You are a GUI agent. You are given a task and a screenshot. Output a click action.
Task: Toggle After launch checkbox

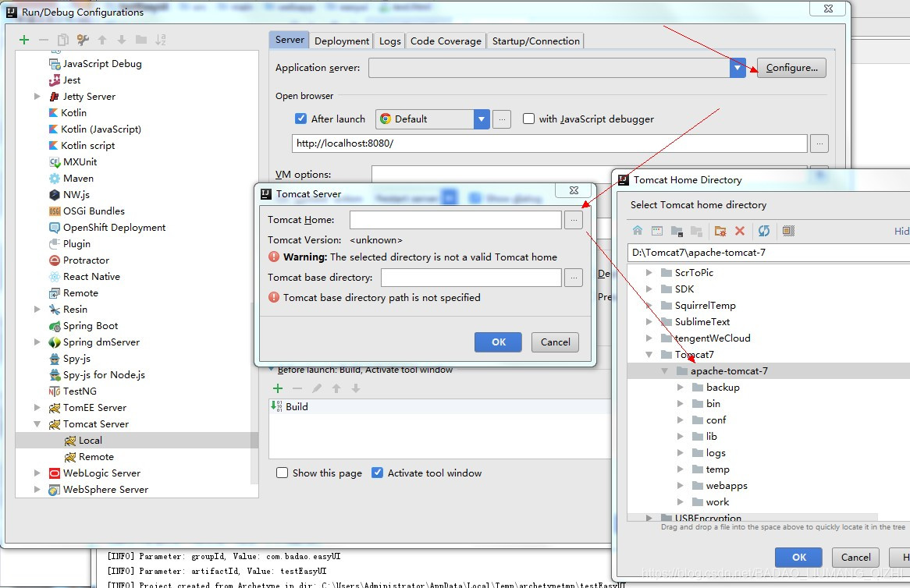(300, 119)
